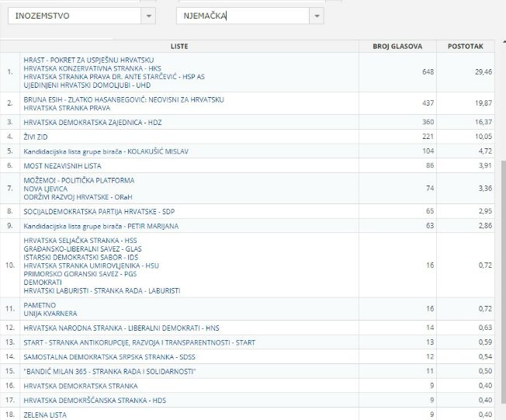Click vote count 74
The width and height of the screenshot is (506, 420).
430,188
